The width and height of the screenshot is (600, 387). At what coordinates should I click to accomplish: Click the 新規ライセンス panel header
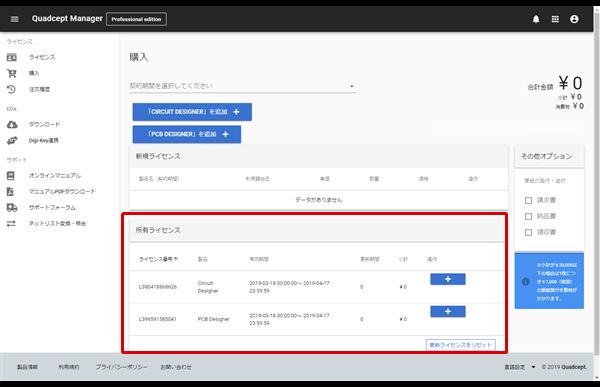coord(319,156)
